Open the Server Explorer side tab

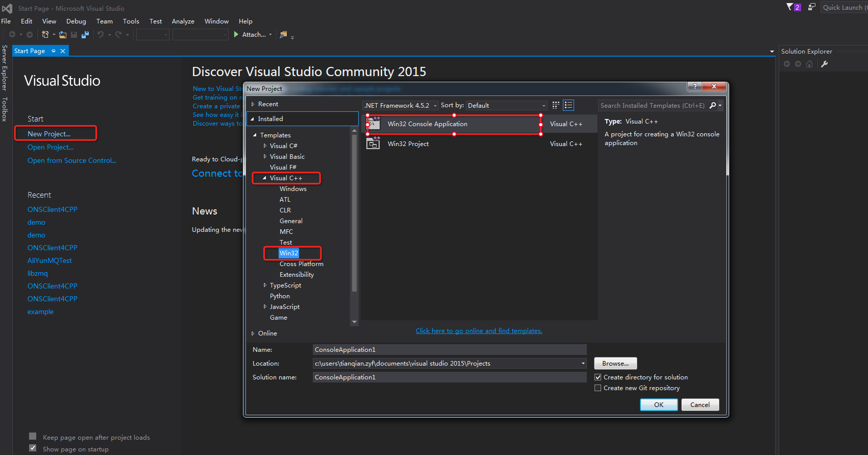pyautogui.click(x=5, y=68)
